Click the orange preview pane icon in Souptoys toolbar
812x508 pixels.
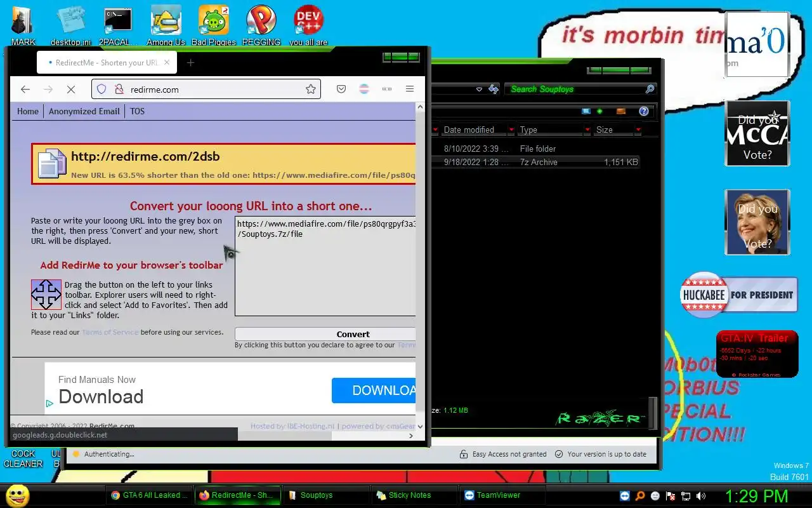[621, 111]
